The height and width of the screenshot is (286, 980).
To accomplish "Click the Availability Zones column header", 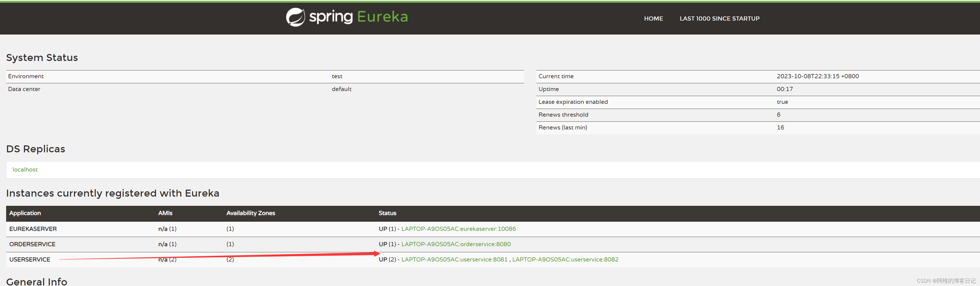I will (251, 213).
